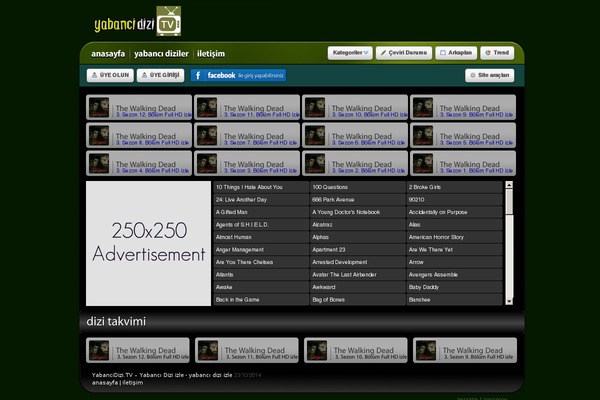This screenshot has height=400, width=600.
Task: Open the iletişim menu item
Action: (211, 54)
